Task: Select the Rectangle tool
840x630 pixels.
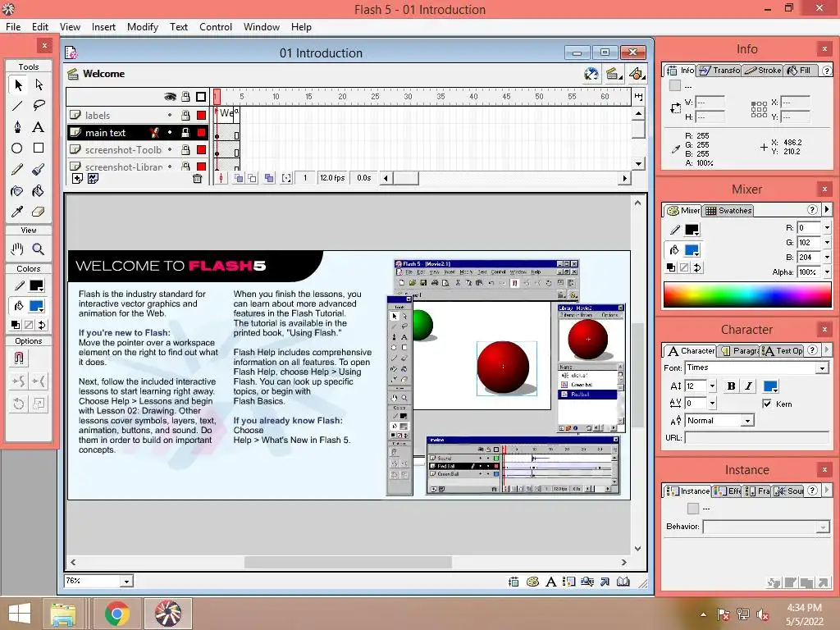Action: [39, 148]
